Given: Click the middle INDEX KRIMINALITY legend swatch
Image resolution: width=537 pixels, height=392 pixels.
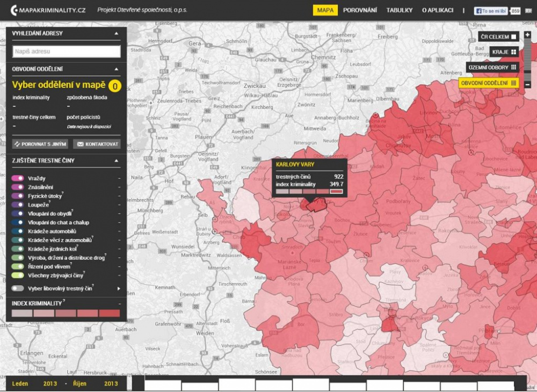Looking at the screenshot, I should click(66, 313).
